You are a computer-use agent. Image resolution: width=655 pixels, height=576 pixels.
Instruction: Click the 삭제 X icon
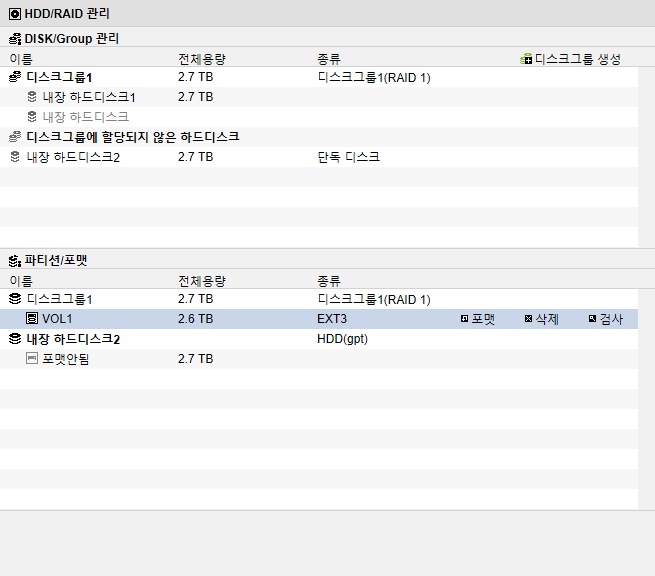528,319
